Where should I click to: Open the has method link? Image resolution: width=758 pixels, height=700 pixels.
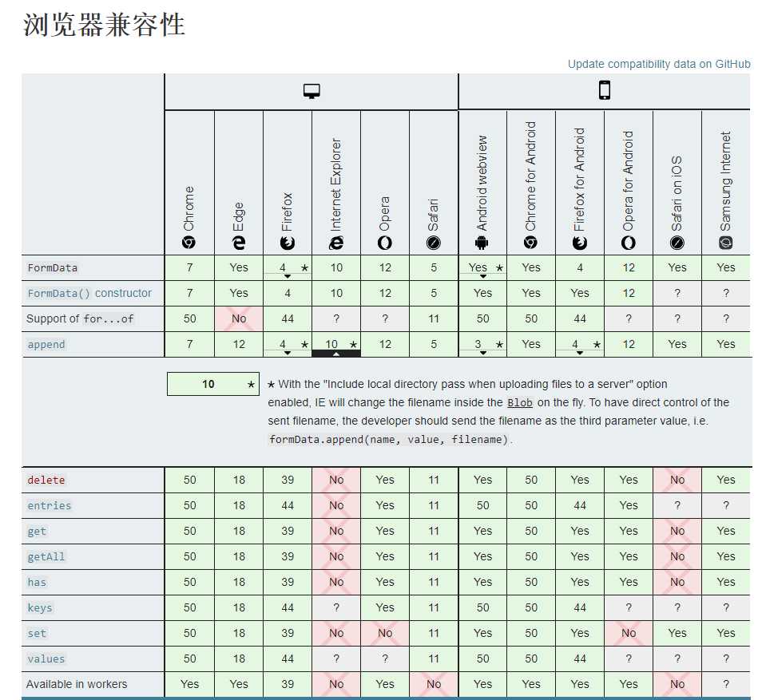pyautogui.click(x=37, y=582)
